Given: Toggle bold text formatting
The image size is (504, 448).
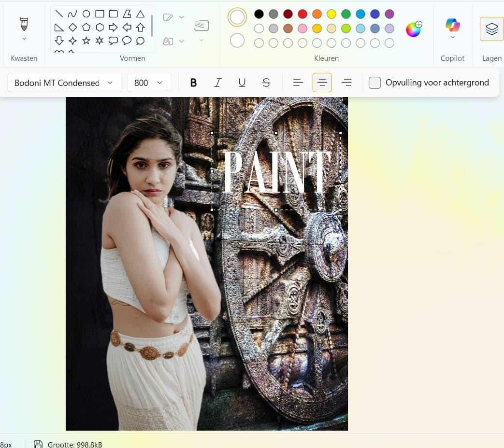Looking at the screenshot, I should click(193, 83).
